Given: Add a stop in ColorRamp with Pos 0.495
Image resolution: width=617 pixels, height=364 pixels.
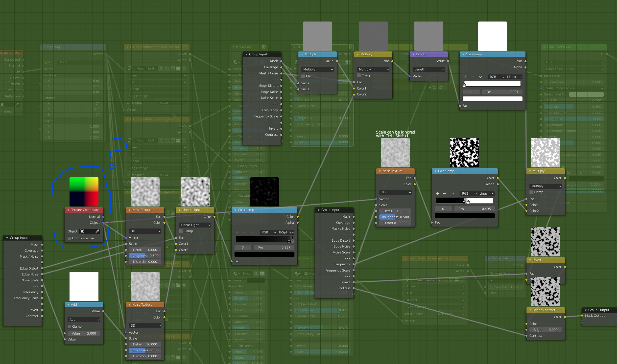Looking at the screenshot, I should point(438,194).
